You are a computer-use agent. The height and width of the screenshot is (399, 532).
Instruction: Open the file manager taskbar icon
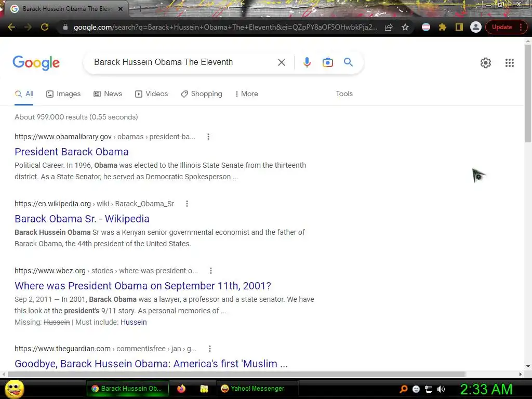[x=204, y=389]
